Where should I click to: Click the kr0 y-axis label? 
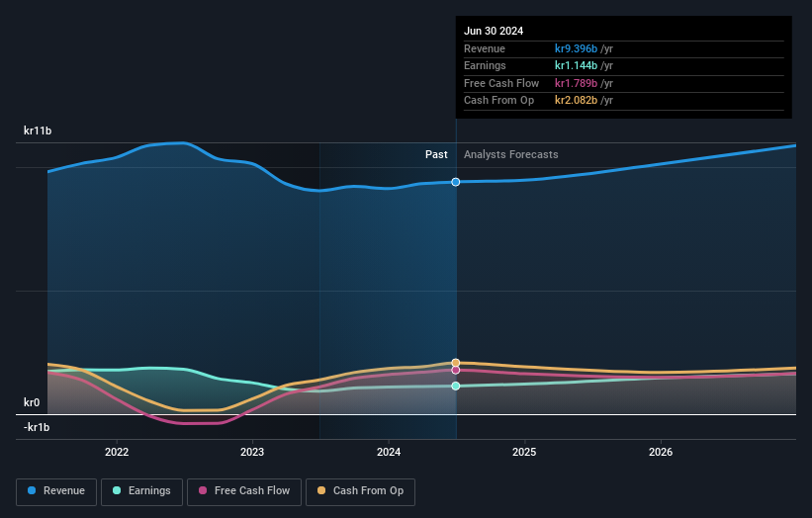pos(32,402)
